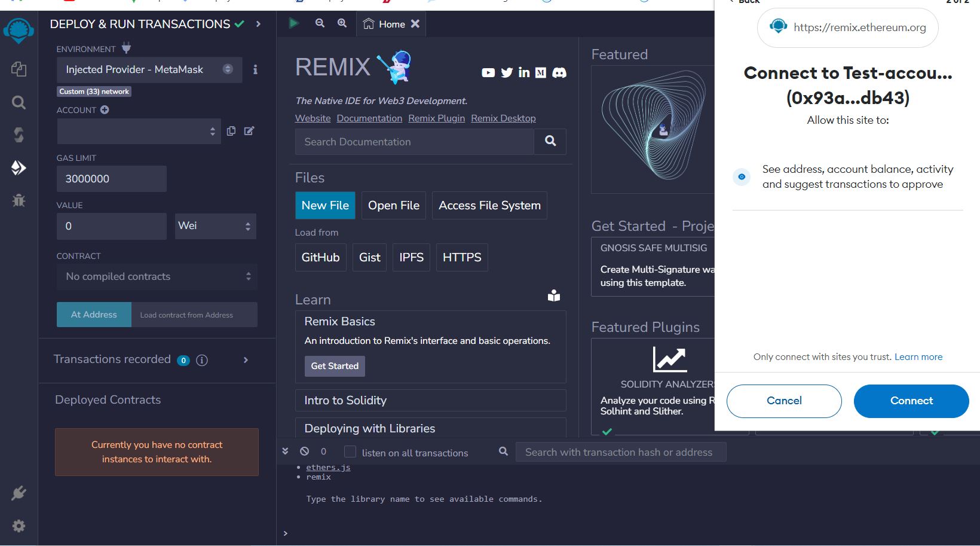Click the Search Documentation input field
Viewport: 980px width, 546px height.
pyautogui.click(x=414, y=142)
